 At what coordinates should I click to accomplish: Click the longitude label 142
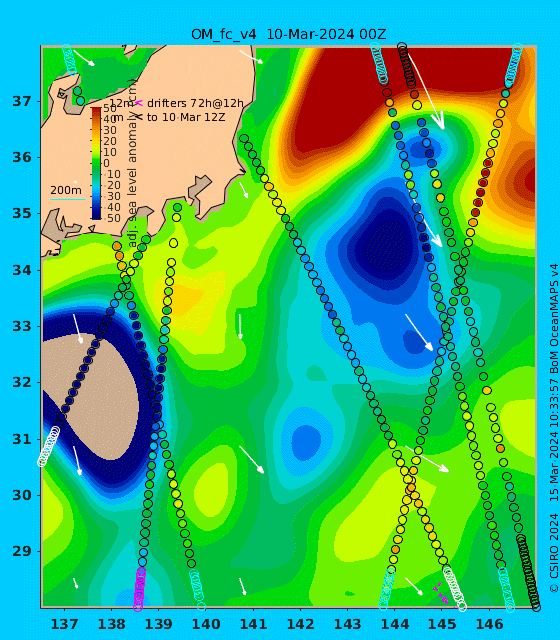pos(300,624)
